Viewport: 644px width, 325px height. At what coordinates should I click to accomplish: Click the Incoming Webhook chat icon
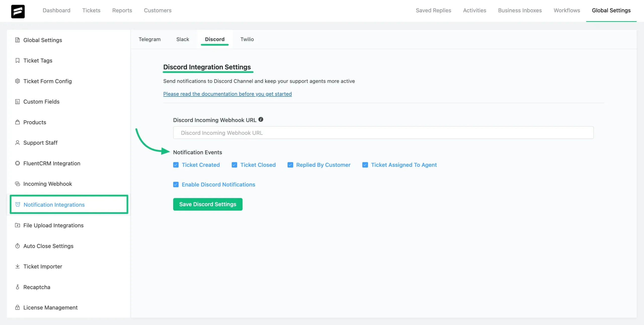pyautogui.click(x=17, y=184)
